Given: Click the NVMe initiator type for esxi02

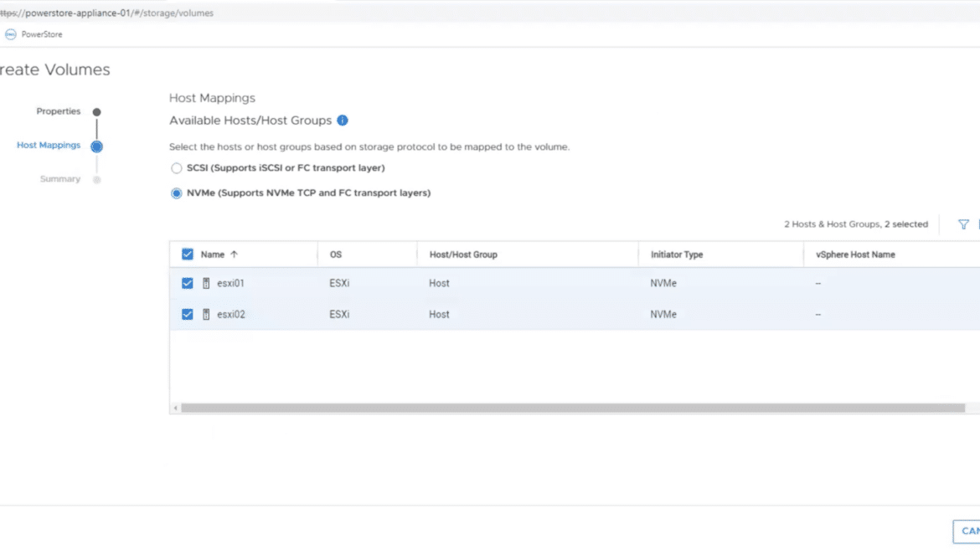Looking at the screenshot, I should coord(663,315).
